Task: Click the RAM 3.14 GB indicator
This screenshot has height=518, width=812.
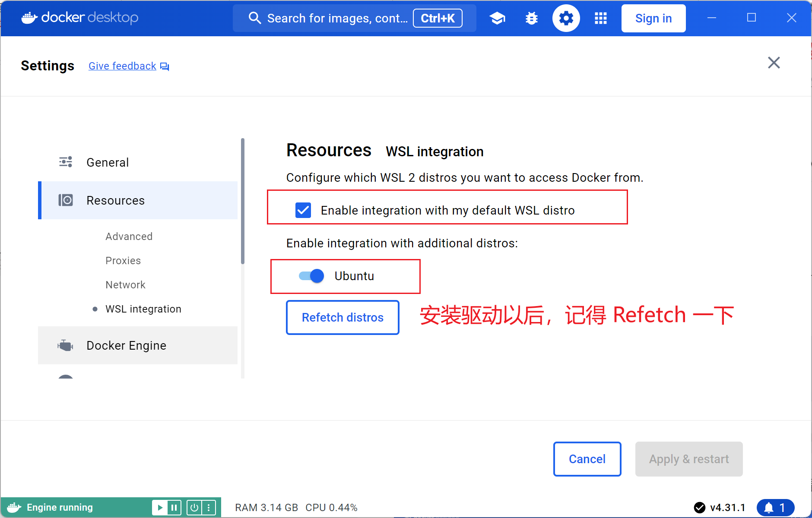Action: 266,508
